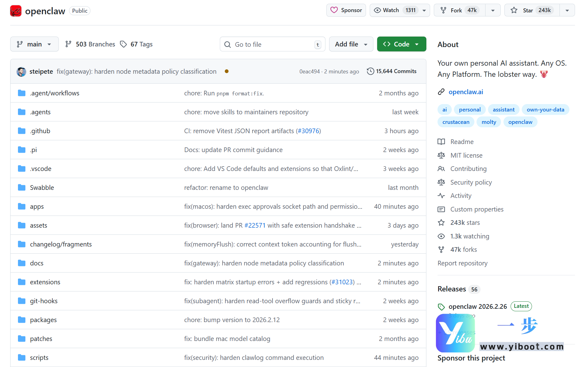
Task: Click the commit history clock icon
Action: (x=370, y=71)
